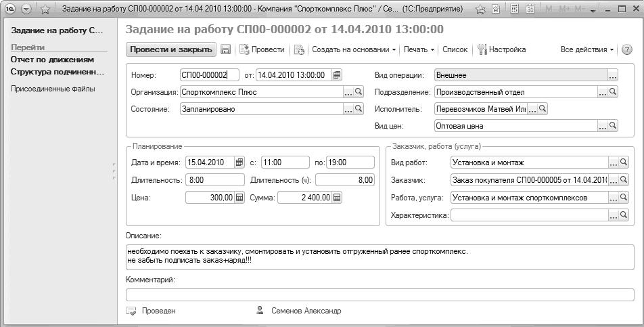Image resolution: width=644 pixels, height=327 pixels.
Task: Click magnifier icon beside Работа, услуга
Action: click(624, 198)
